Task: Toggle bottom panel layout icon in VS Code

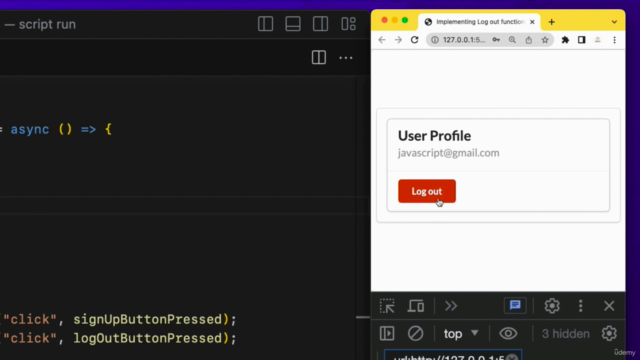Action: [293, 24]
